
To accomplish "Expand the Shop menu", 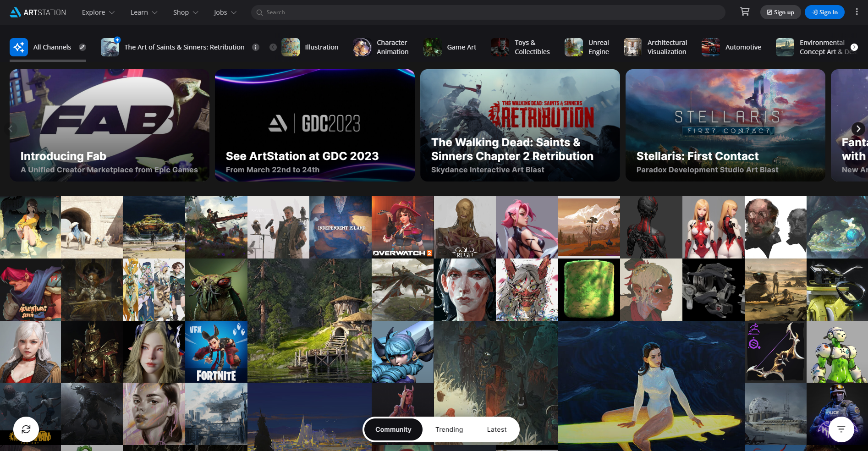I will [x=186, y=12].
